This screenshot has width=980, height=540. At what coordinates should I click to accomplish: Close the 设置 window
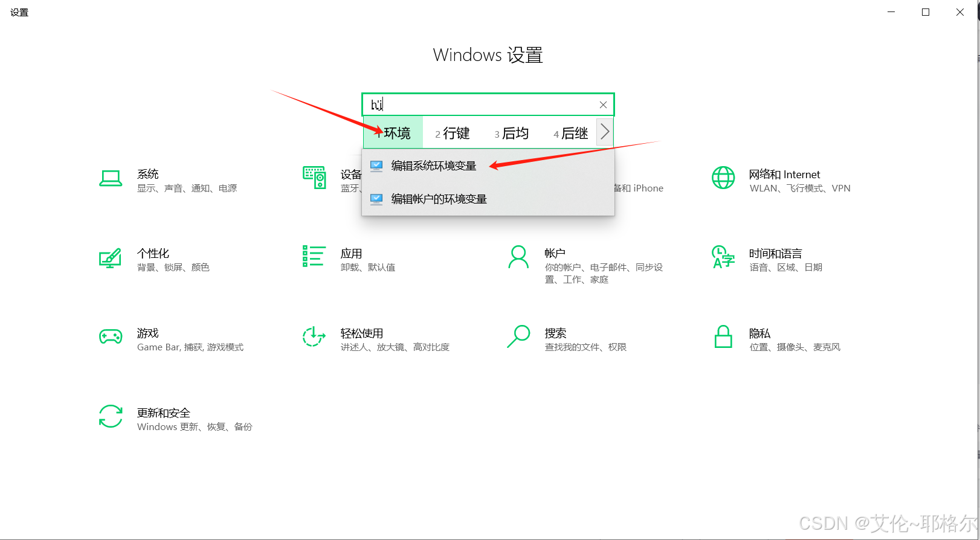(x=960, y=12)
